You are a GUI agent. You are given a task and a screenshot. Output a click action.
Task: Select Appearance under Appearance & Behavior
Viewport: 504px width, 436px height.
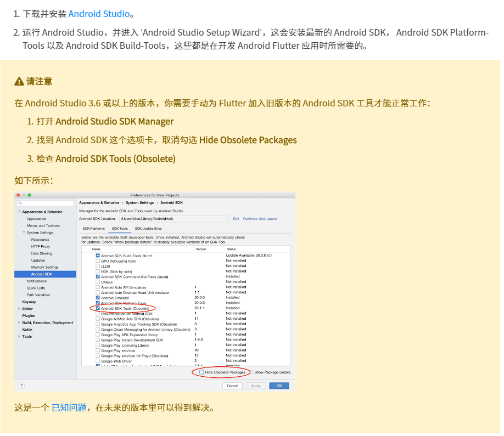[x=36, y=219]
